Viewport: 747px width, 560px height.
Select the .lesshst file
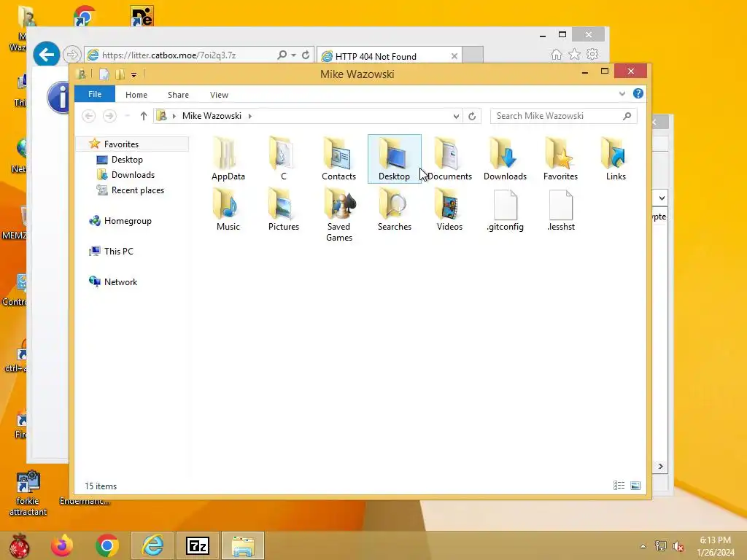561,210
